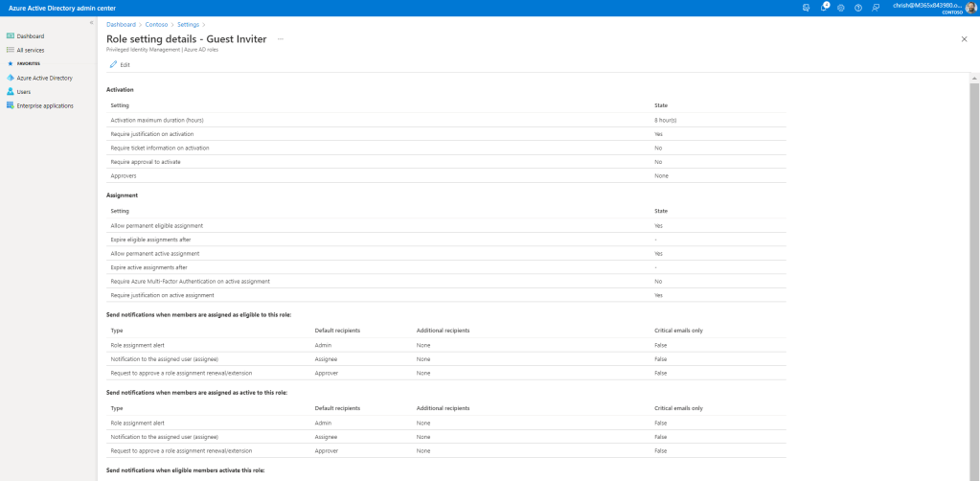Click the Azure Active Directory icon in sidebar

[x=10, y=78]
